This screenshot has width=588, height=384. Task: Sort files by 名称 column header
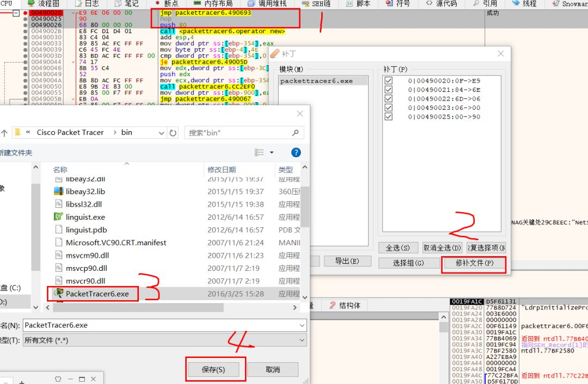[x=60, y=170]
